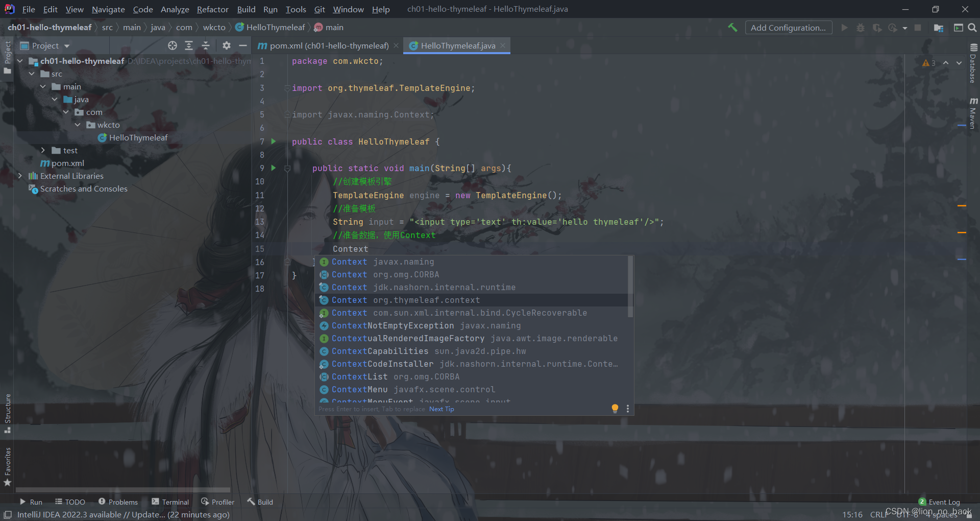Open the Refactor menu
Screen dimensions: 980x521
213,9
